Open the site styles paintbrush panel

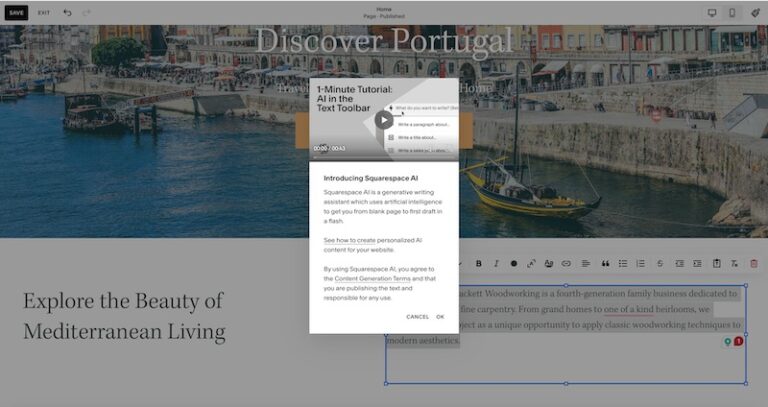(x=755, y=13)
